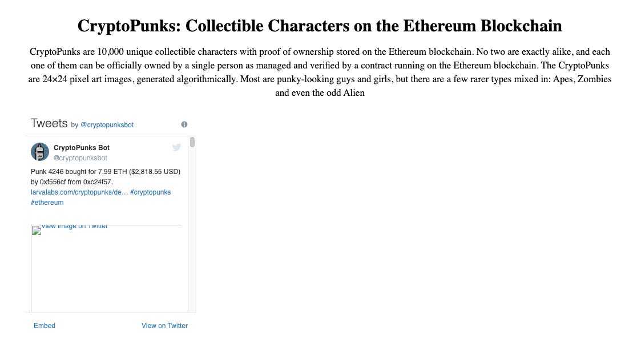629x364 pixels.
Task: Click the timeline scrollbar thumb
Action: [192, 142]
